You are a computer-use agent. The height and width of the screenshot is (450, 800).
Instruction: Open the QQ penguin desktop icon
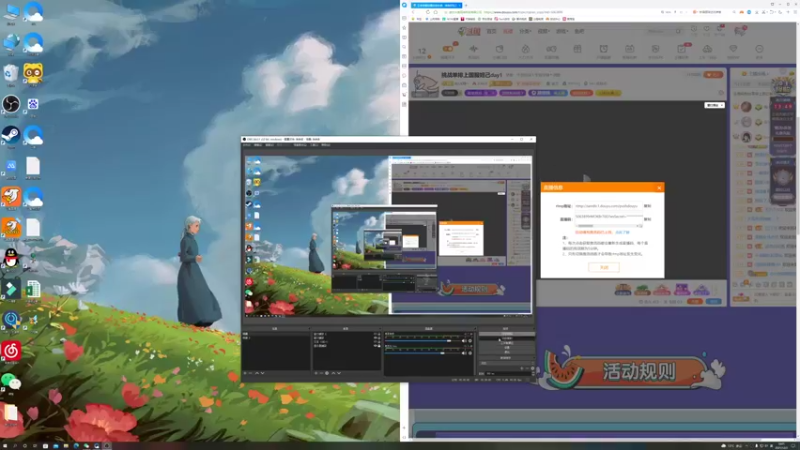tap(11, 258)
